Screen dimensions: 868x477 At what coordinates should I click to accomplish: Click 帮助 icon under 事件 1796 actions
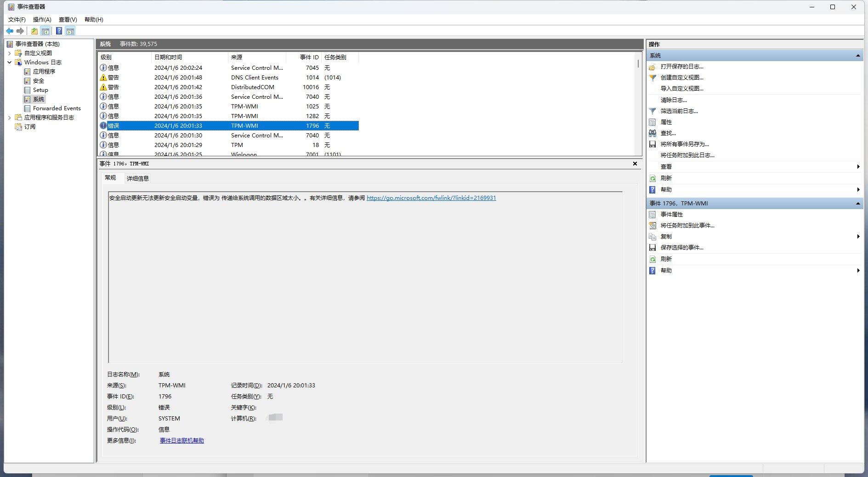(652, 270)
